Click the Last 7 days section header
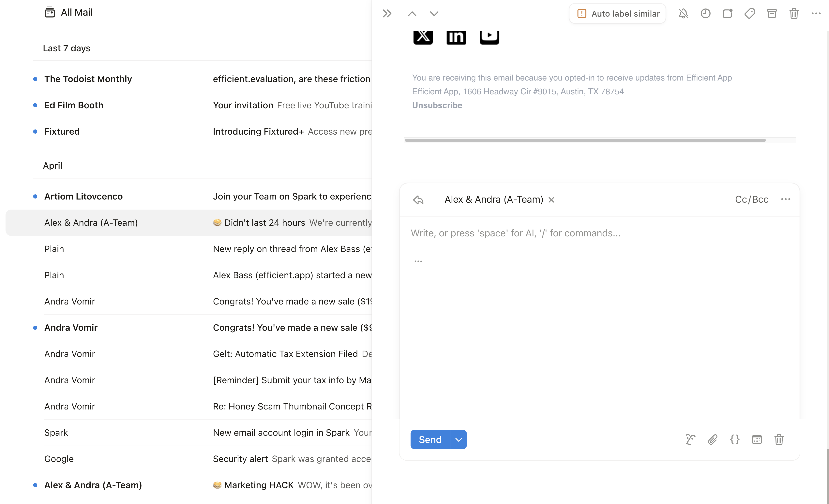Screen dimensions: 829x504 click(67, 48)
